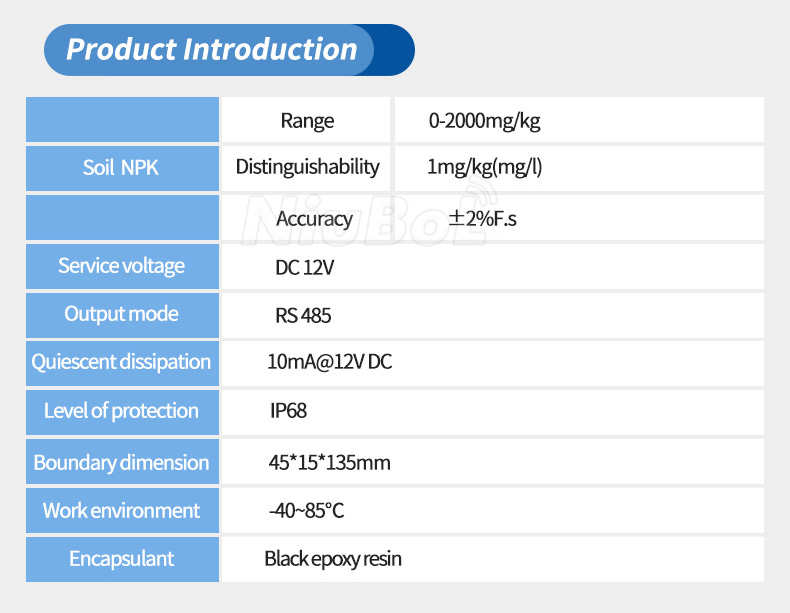Click the Work environment row header

click(x=121, y=510)
